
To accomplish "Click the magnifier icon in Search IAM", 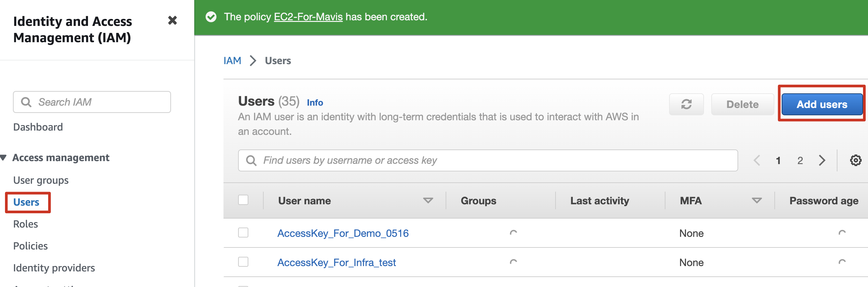I will click(26, 102).
